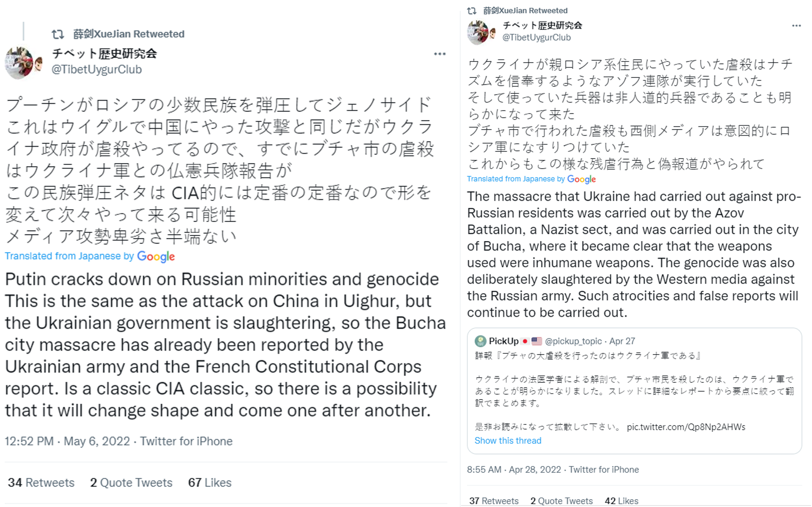Open pic.twitter.com/Qp8Np2AHWs link
This screenshot has height=507, width=812.
tap(686, 427)
